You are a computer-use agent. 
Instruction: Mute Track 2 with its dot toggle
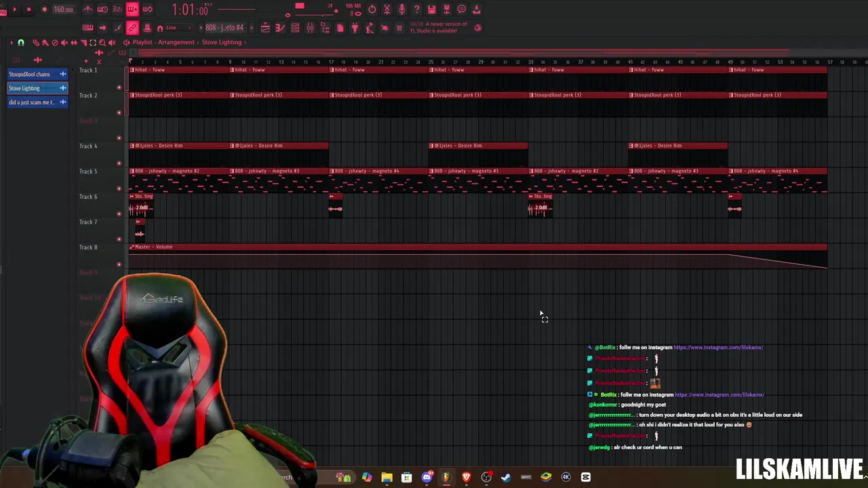click(x=119, y=112)
